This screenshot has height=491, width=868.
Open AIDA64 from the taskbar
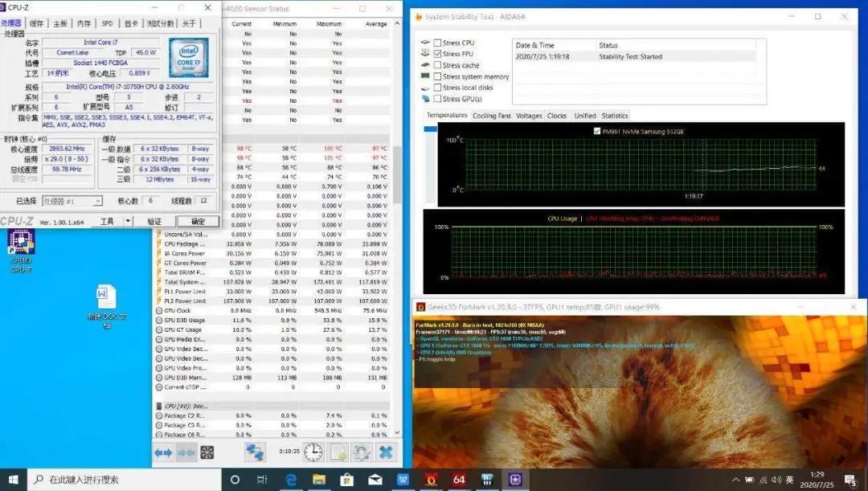pyautogui.click(x=459, y=480)
